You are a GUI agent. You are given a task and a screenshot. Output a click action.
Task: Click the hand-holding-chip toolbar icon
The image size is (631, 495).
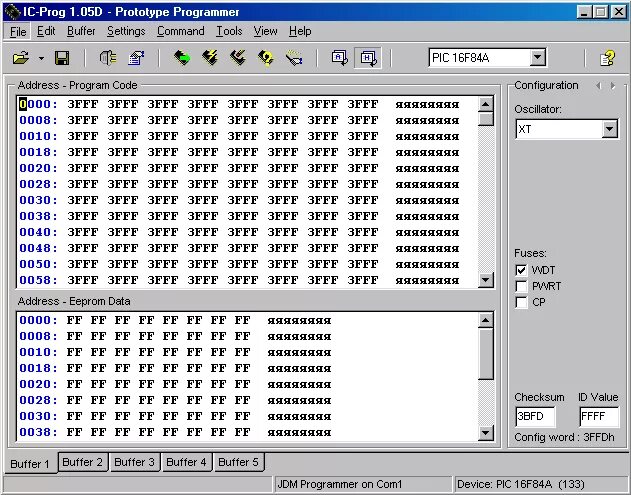click(294, 58)
